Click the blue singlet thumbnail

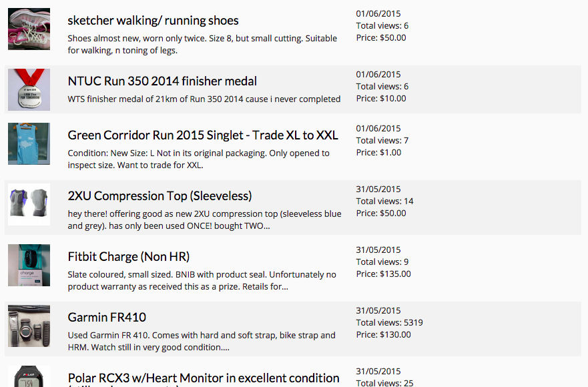tap(29, 143)
